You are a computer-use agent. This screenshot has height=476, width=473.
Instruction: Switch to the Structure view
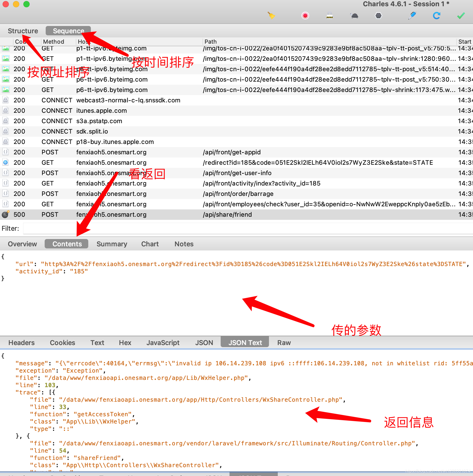click(x=23, y=31)
